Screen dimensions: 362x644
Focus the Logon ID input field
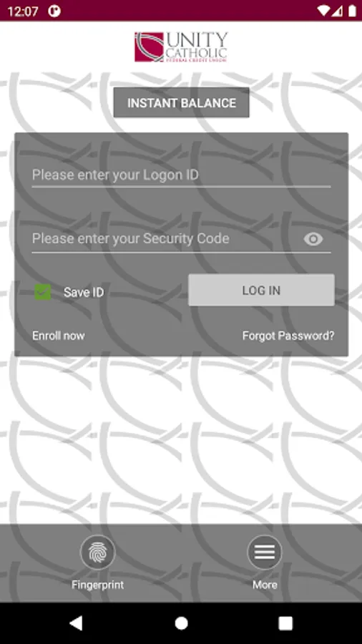pyautogui.click(x=181, y=175)
